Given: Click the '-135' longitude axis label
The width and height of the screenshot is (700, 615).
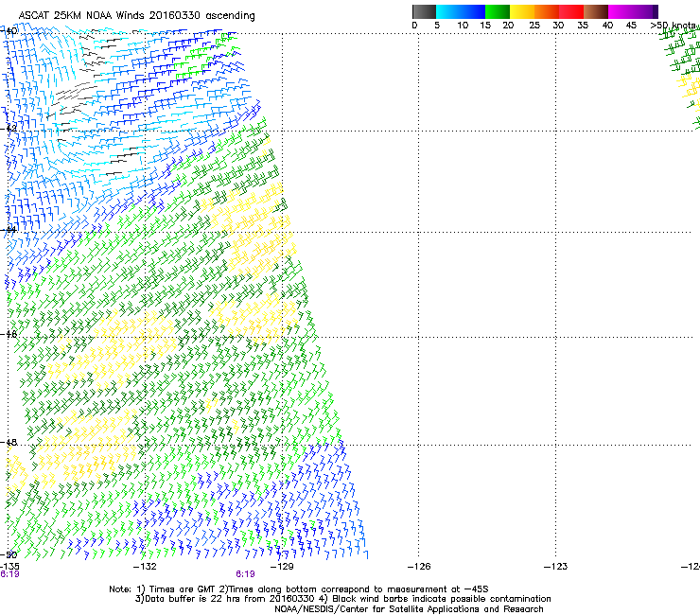Looking at the screenshot, I should point(9,567).
